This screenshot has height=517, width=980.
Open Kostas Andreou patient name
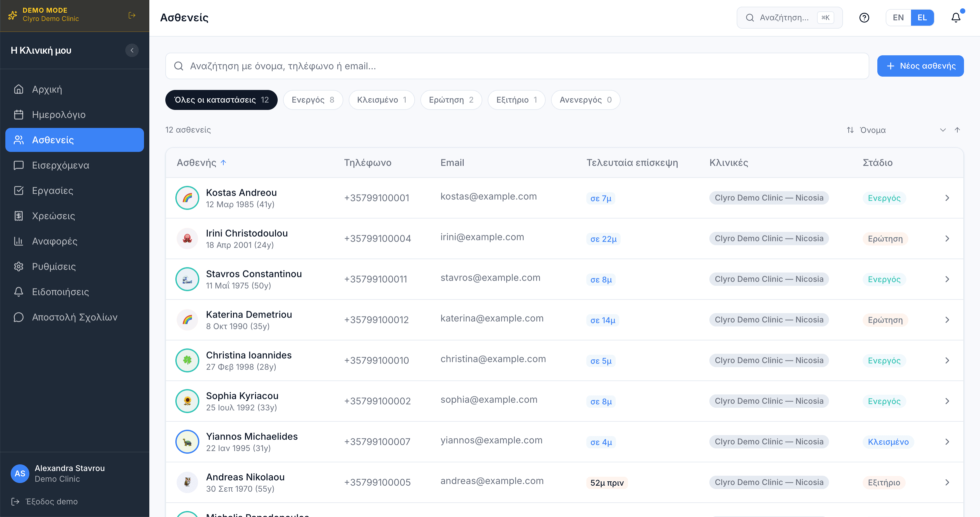click(241, 193)
